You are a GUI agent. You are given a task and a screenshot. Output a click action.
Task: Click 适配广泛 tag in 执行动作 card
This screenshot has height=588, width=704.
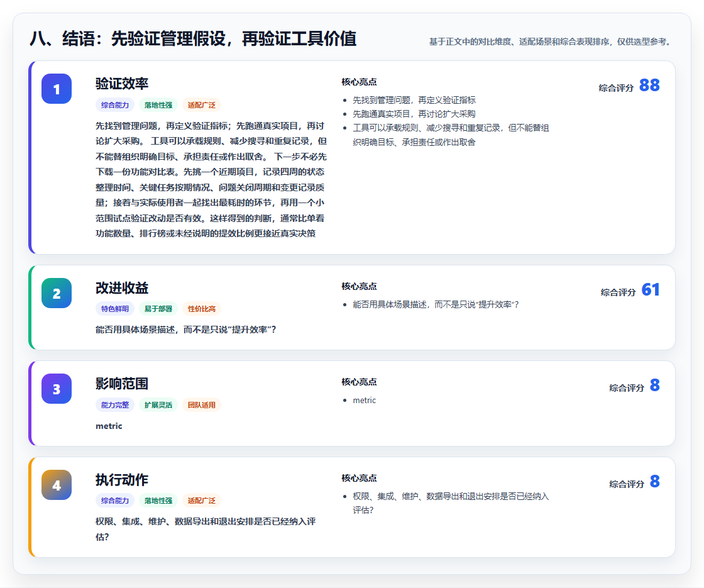[202, 501]
